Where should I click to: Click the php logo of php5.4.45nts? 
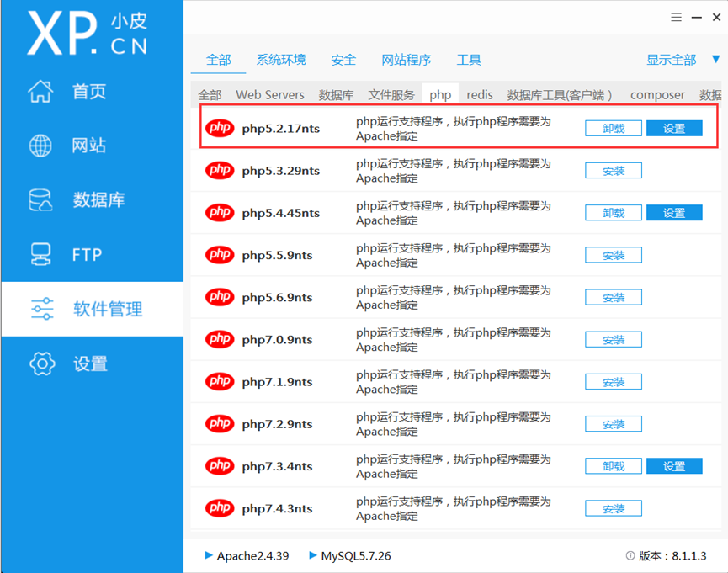click(220, 213)
